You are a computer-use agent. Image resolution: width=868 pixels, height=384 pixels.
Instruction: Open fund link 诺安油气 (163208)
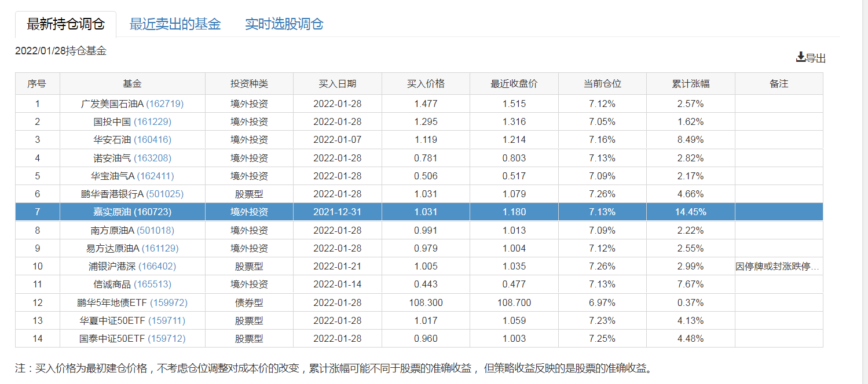(x=133, y=158)
